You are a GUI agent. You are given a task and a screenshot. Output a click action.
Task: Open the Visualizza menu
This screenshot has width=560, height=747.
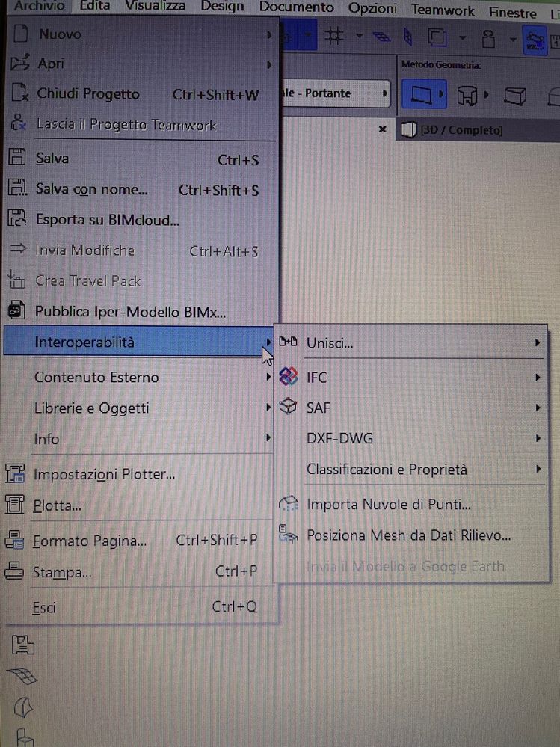pos(156,6)
